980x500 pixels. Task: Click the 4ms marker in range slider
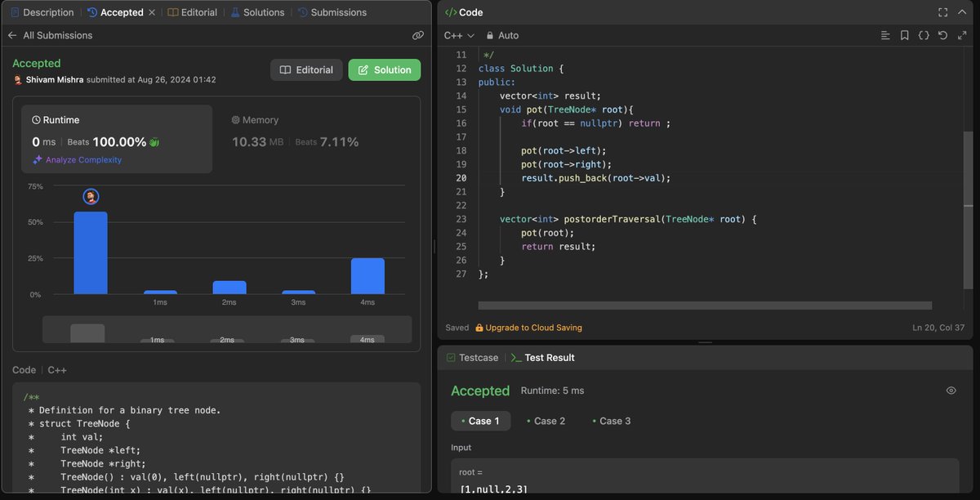point(367,339)
